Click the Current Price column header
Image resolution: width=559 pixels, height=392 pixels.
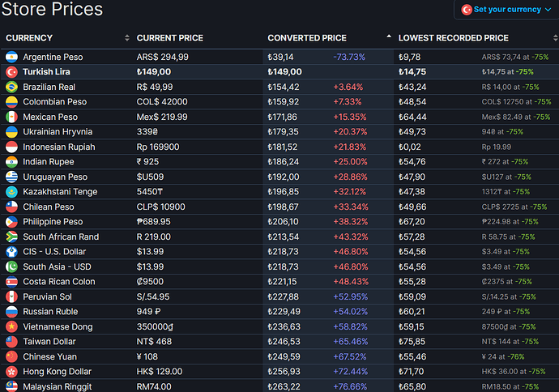coord(169,38)
